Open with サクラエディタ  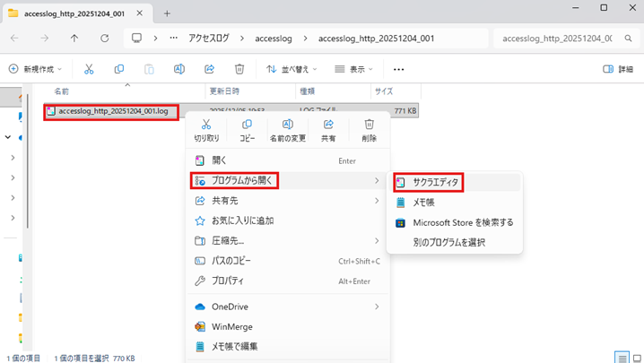(455, 182)
